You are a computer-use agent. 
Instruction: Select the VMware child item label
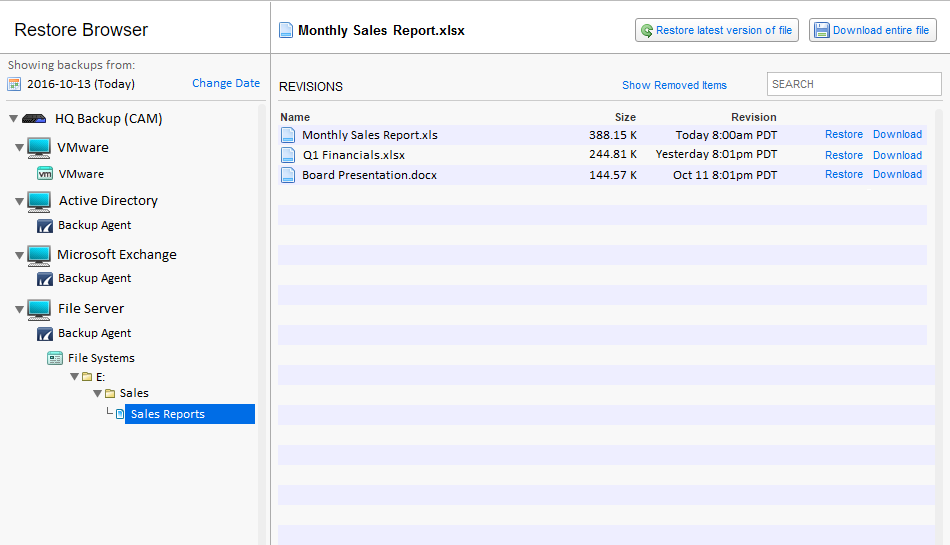click(81, 174)
